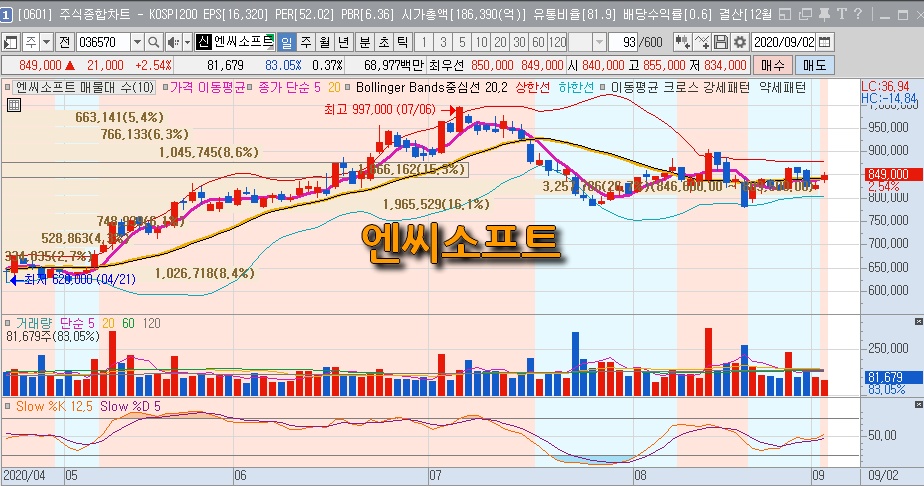Image resolution: width=924 pixels, height=486 pixels.
Task: Click the save chart floppy icon
Action: click(721, 42)
